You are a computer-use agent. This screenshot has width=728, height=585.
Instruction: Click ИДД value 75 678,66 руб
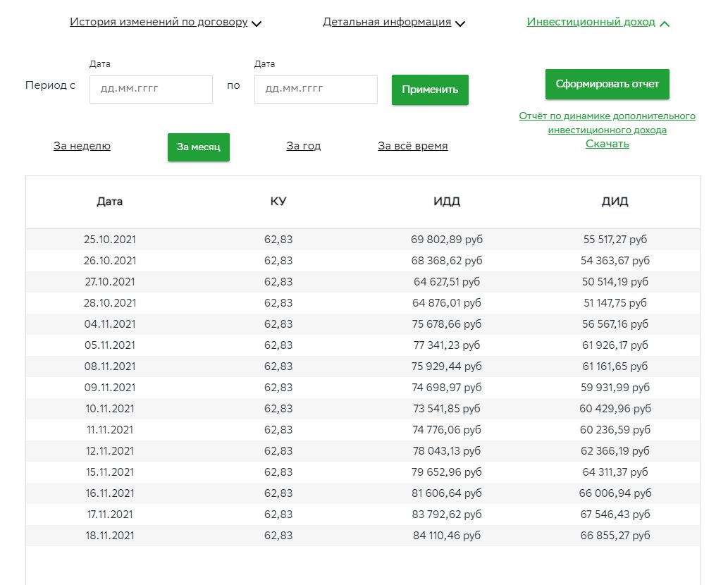tap(447, 324)
